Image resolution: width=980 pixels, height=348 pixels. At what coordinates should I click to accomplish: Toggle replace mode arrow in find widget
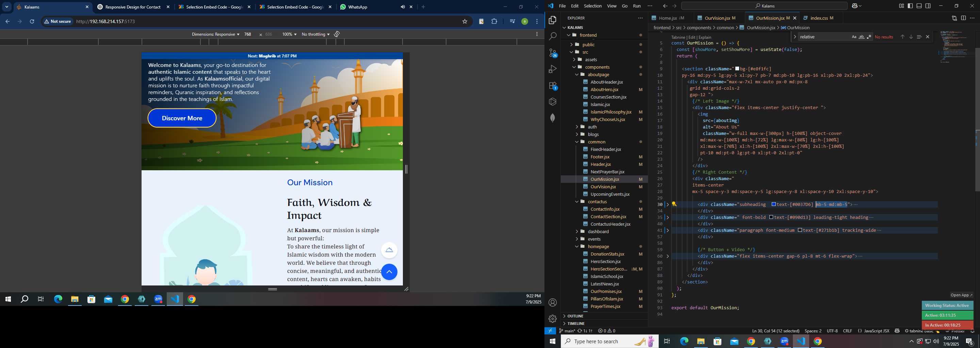795,37
